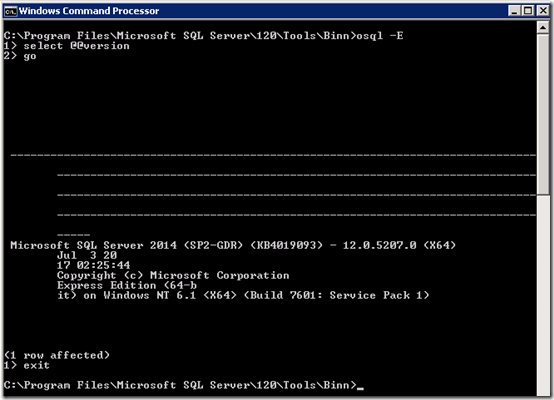Click the 'select @@version' query line
This screenshot has width=554, height=400.
pos(66,46)
